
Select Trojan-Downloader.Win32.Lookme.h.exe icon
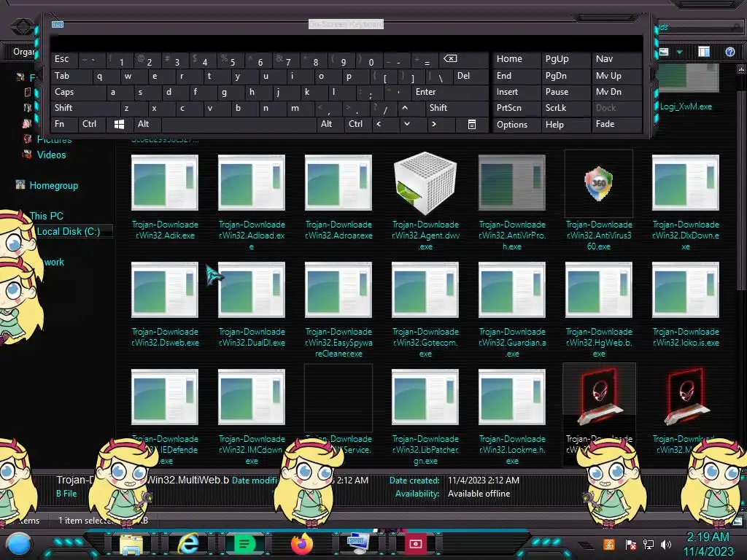(512, 397)
